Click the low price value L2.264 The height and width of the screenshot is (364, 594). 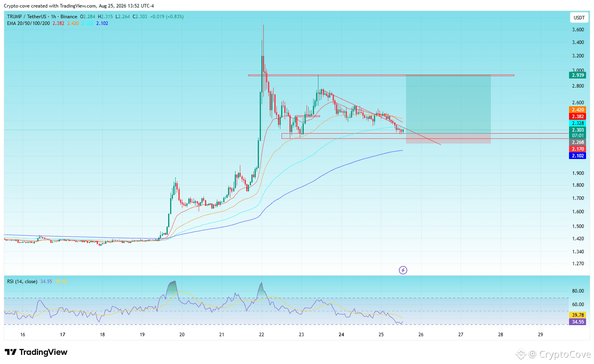(x=123, y=17)
